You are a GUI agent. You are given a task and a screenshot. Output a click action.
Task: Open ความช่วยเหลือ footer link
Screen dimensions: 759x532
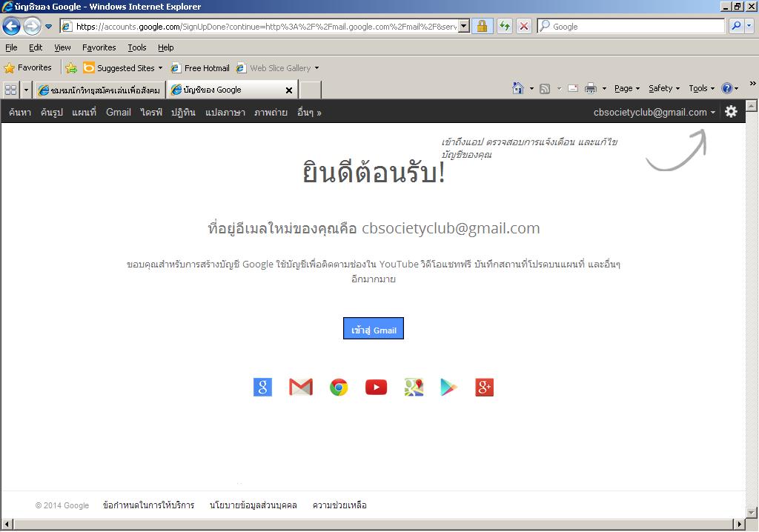coord(339,505)
